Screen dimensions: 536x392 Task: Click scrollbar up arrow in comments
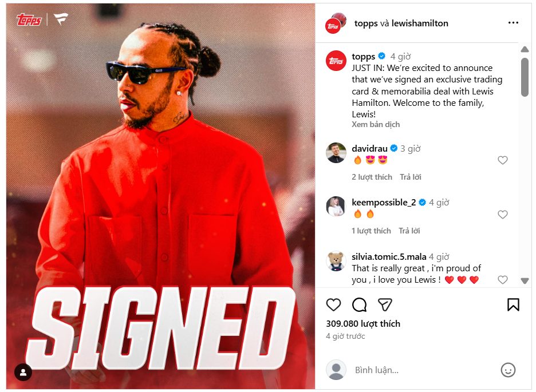point(525,50)
